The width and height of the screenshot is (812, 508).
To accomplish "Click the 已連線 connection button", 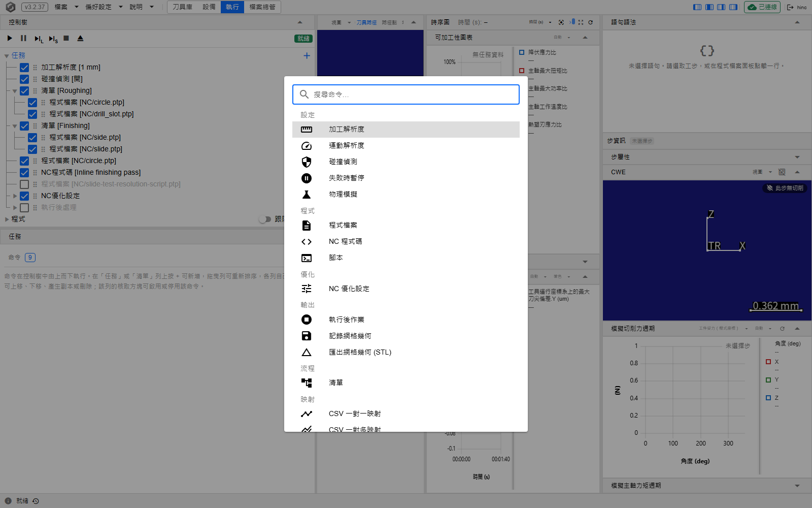I will tap(762, 7).
